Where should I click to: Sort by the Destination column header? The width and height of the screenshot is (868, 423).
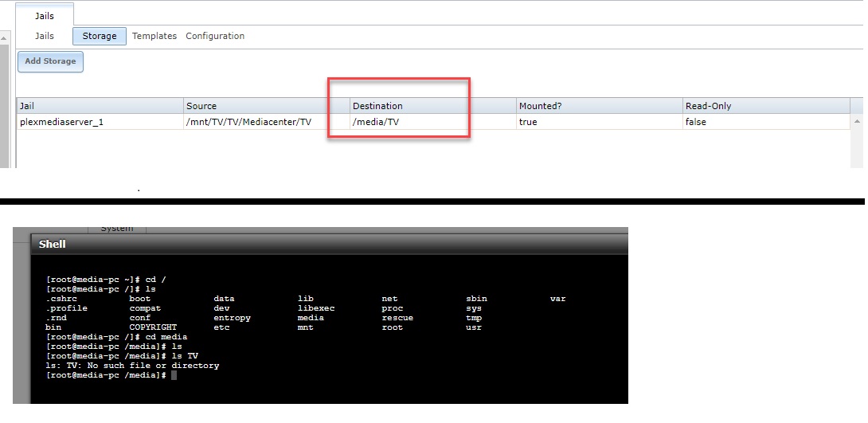(x=433, y=106)
